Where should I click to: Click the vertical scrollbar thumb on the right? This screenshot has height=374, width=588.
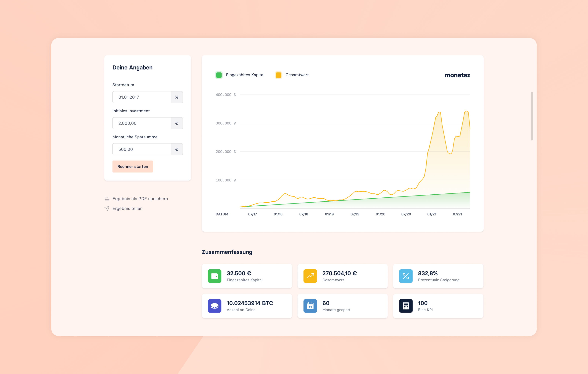(532, 116)
